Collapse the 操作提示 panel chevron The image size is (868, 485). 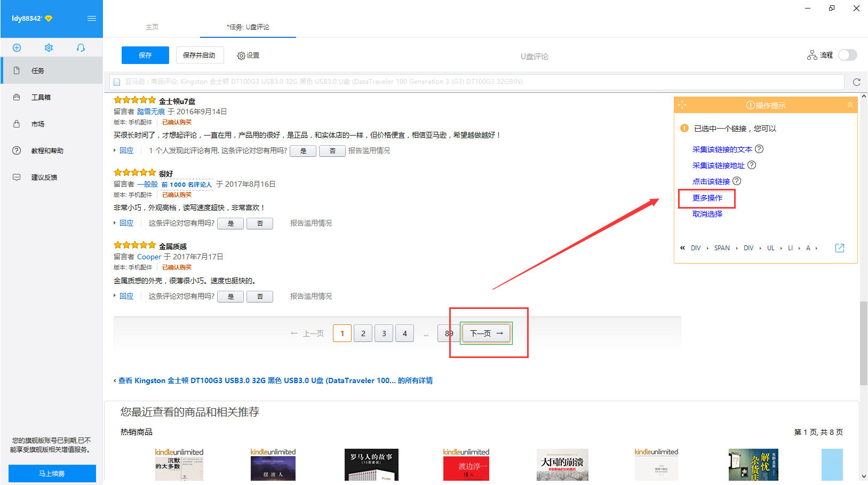click(x=850, y=105)
